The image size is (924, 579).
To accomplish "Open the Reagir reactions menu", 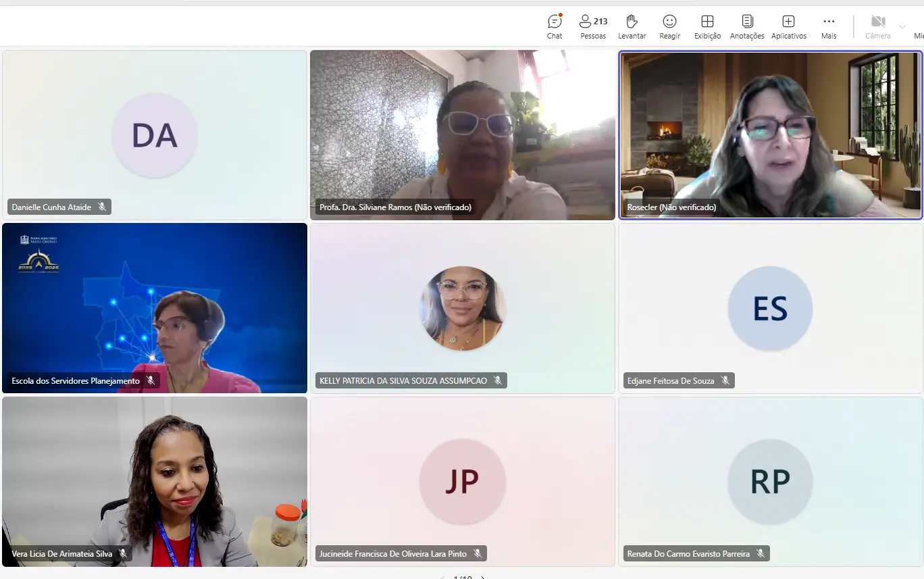I will click(669, 26).
